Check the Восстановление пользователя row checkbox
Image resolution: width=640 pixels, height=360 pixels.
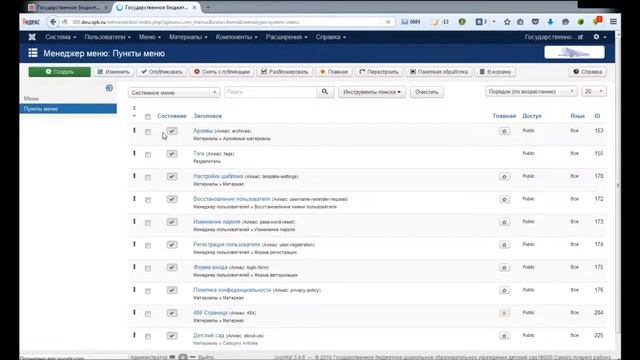tap(148, 200)
